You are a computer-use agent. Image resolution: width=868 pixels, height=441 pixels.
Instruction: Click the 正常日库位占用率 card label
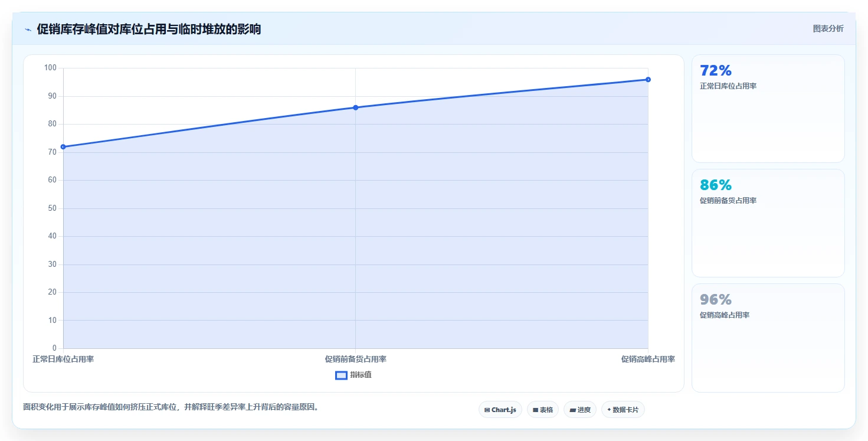(728, 86)
